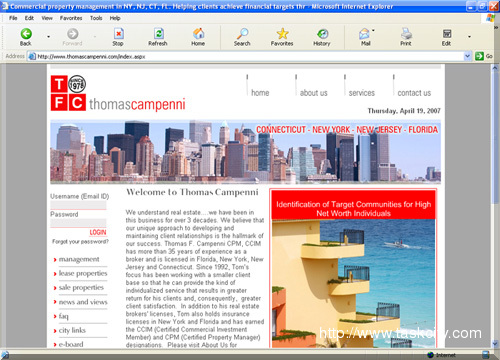Viewport: 500px width, 360px height.
Task: Click the Mail toolbar button
Action: 365,37
